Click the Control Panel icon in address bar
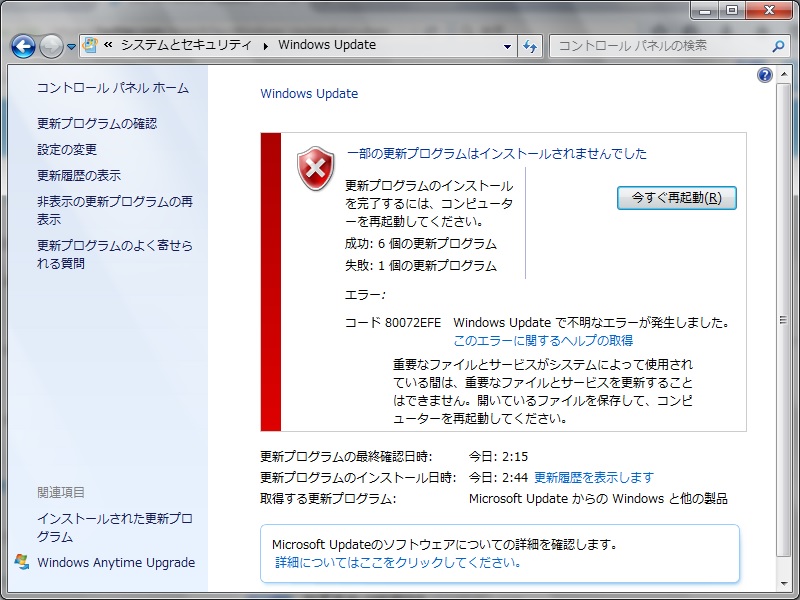Screen dimensions: 800x600 pyautogui.click(x=90, y=45)
